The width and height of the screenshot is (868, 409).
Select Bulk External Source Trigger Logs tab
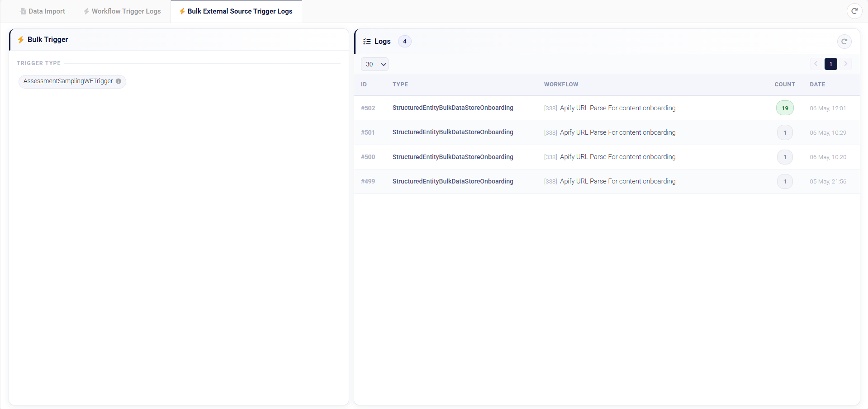[236, 11]
